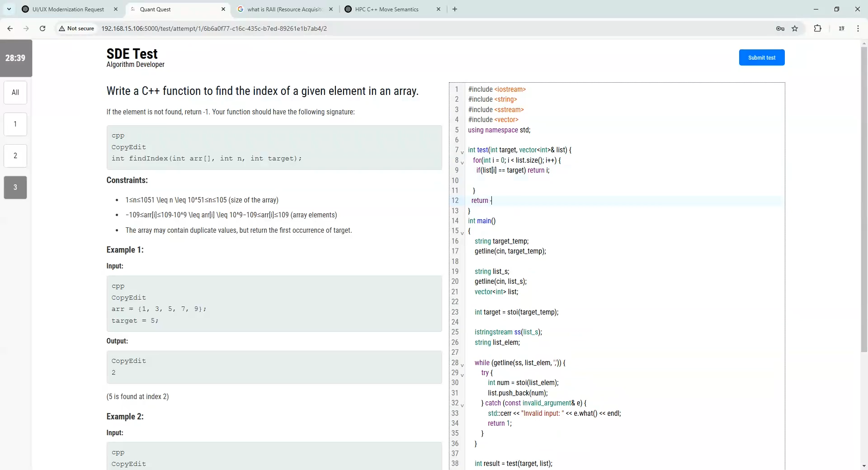Open the tab search dropdown arrow

9,9
